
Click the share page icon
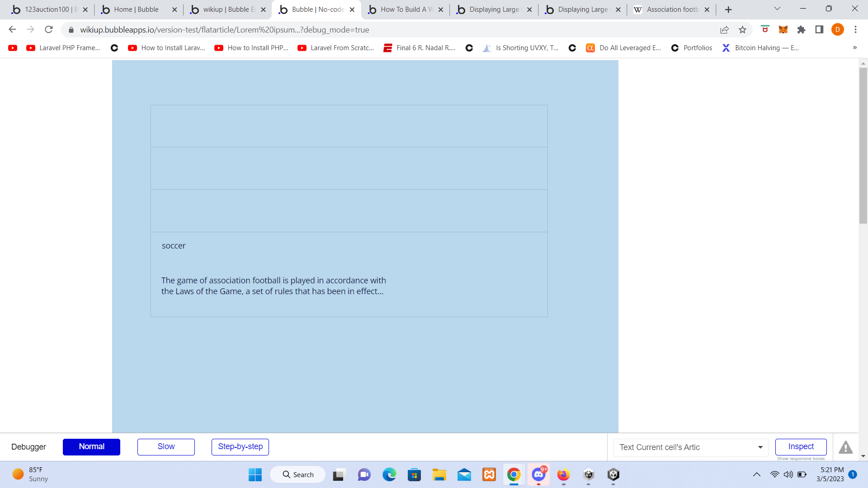click(x=724, y=30)
